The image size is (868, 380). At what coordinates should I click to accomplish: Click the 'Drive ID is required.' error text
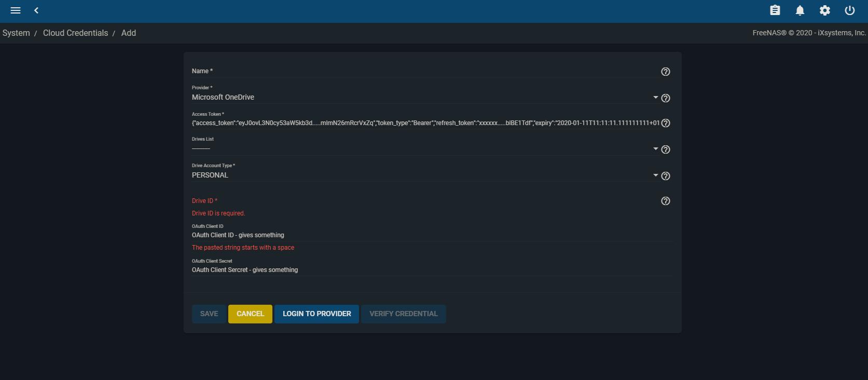coord(218,213)
